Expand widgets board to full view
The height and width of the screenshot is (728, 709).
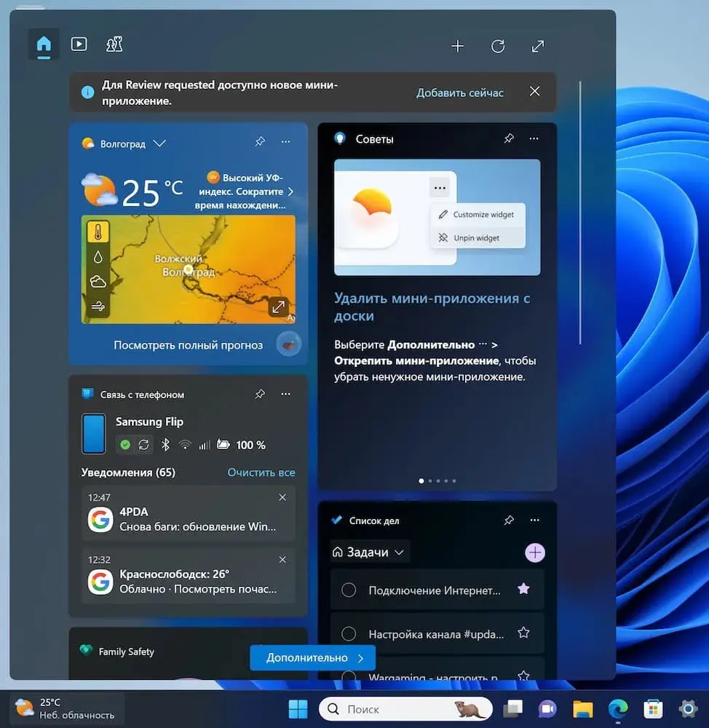[538, 47]
